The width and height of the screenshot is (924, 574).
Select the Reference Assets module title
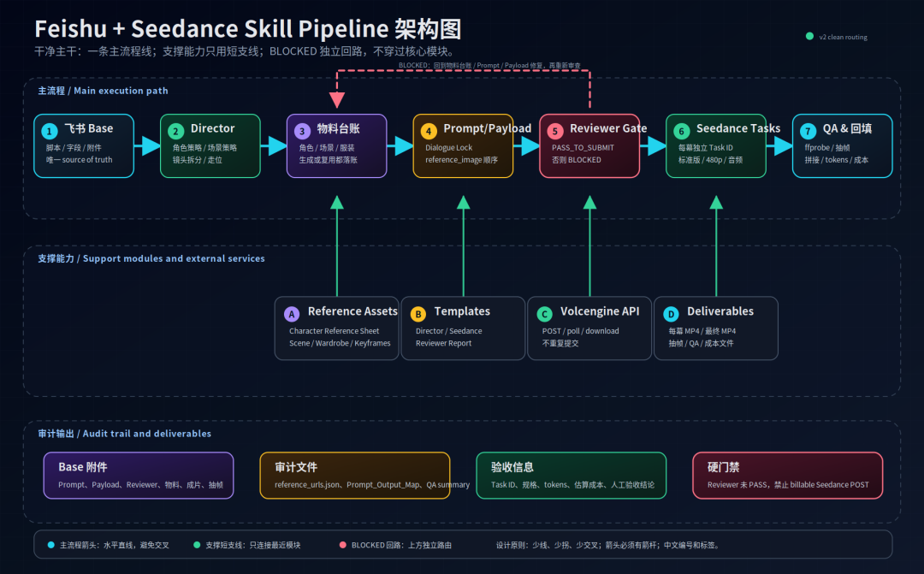(352, 311)
